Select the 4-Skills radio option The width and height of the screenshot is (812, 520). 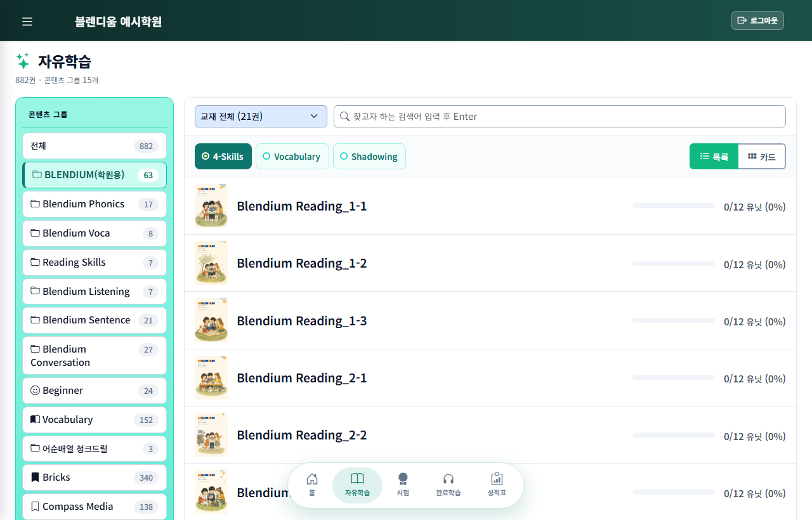[x=223, y=157]
